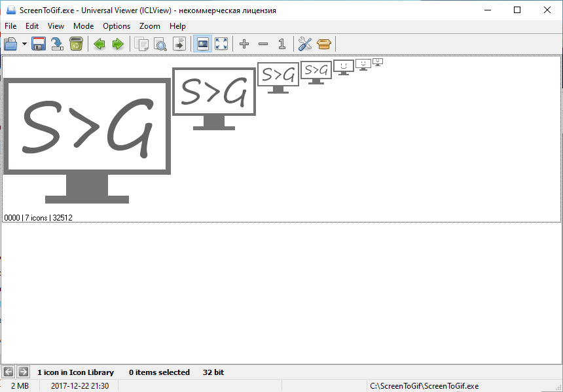Close the Universal Viewer window

[x=547, y=10]
